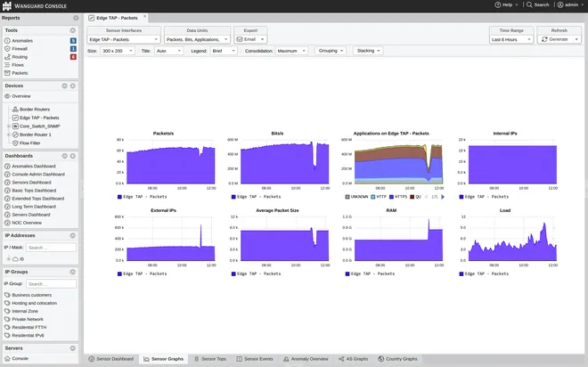Click the red Routing count badge
588x367 pixels.
click(73, 57)
